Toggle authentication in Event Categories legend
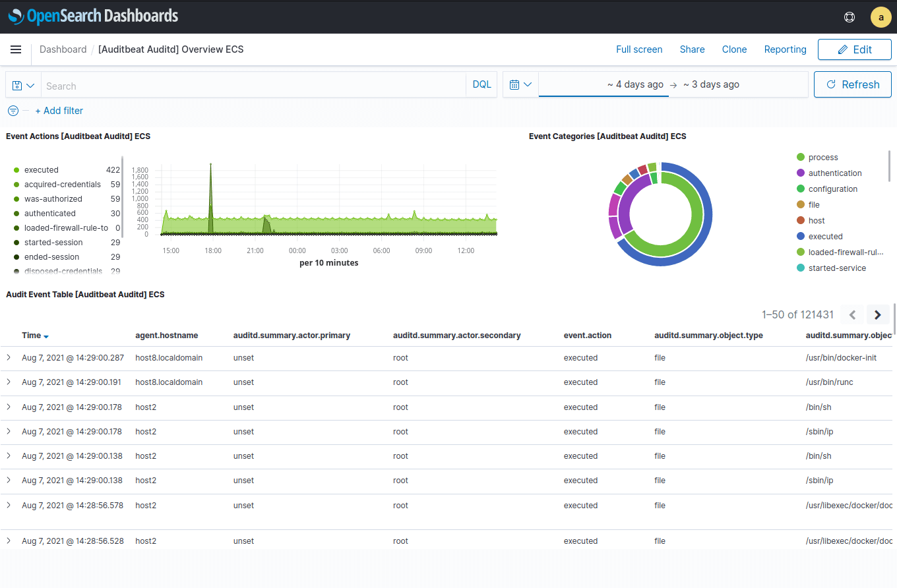Viewport: 897px width, 588px height. 835,173
